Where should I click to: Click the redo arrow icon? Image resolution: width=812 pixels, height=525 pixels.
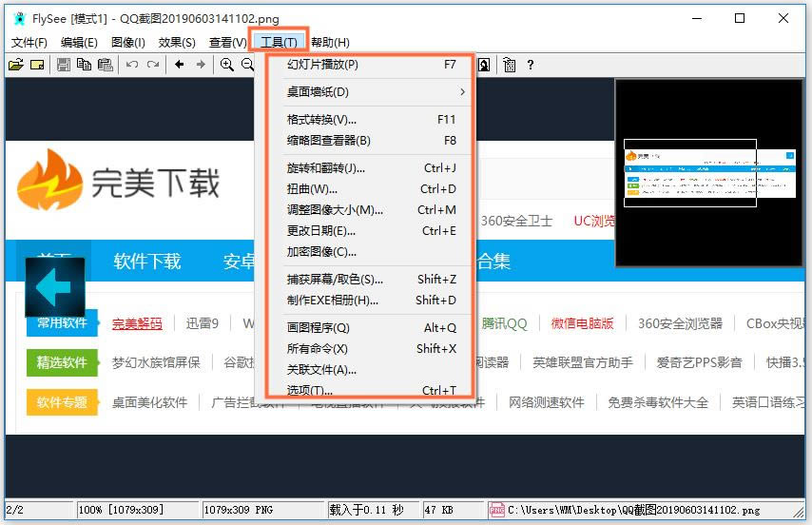pyautogui.click(x=153, y=65)
